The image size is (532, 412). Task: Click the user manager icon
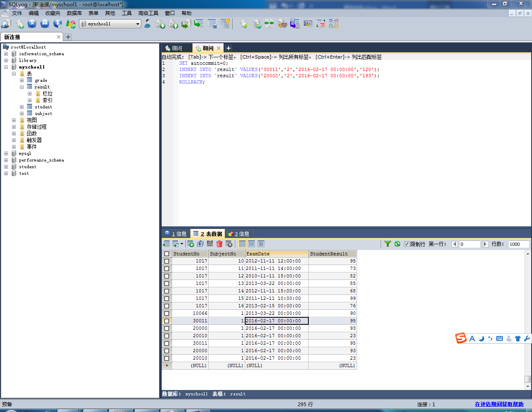tap(148, 24)
